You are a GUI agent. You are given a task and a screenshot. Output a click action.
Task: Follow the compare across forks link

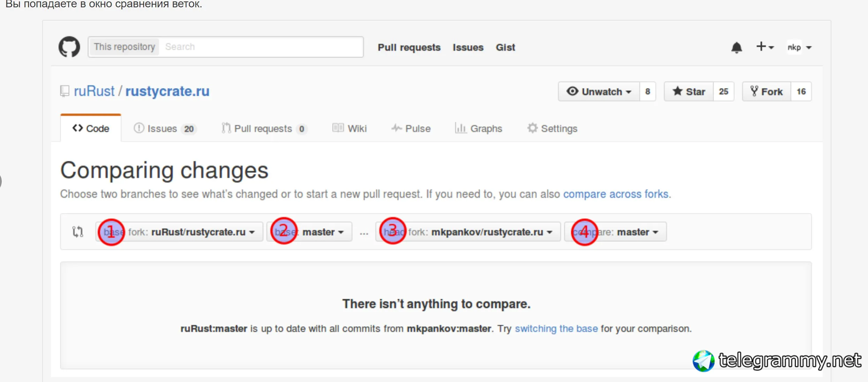click(616, 194)
